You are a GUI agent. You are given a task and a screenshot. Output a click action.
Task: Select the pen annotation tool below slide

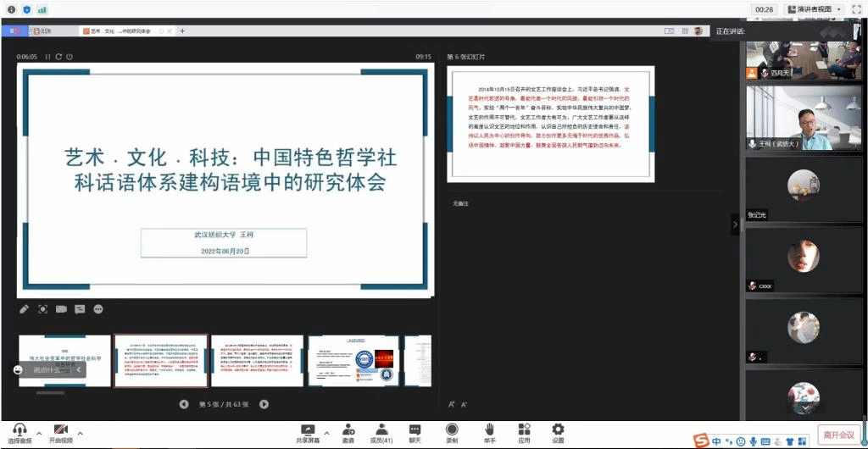[25, 309]
